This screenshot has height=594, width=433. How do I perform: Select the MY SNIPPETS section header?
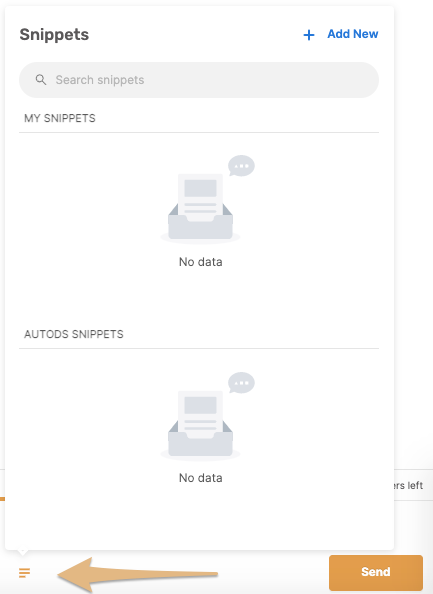[59, 118]
